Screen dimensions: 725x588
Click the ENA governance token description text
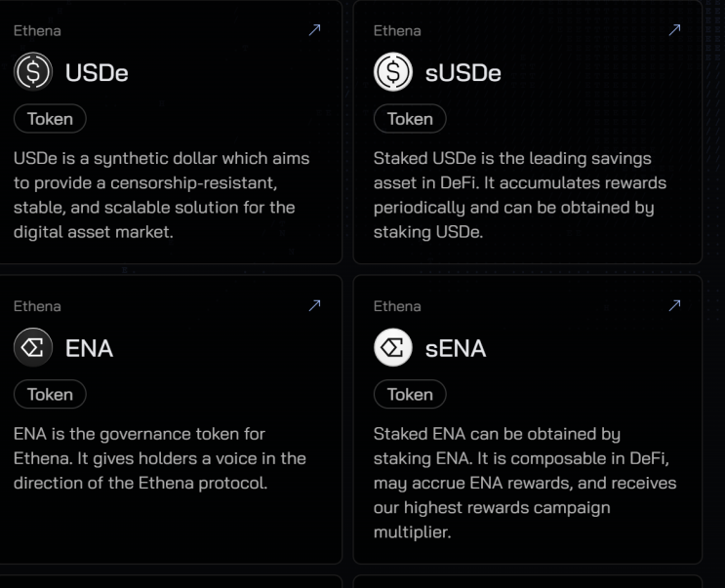[159, 458]
